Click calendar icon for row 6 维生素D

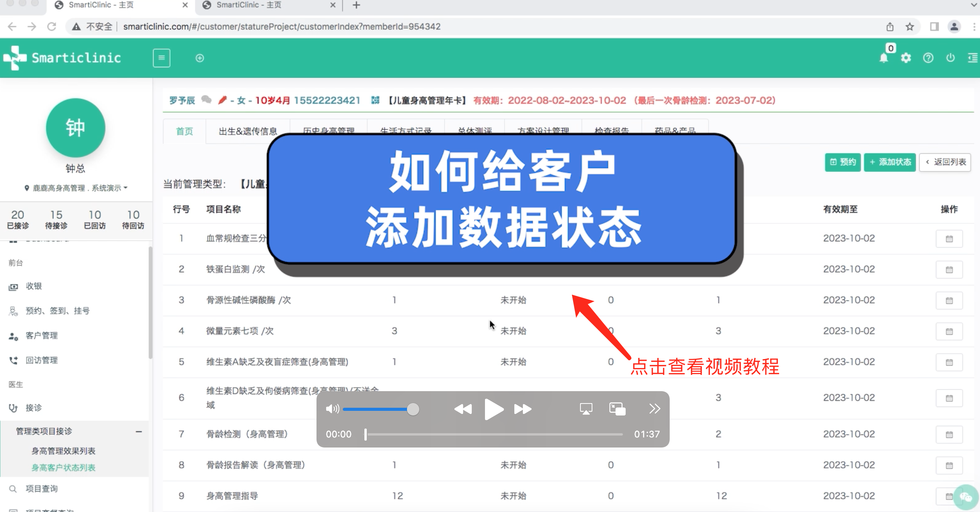point(949,398)
